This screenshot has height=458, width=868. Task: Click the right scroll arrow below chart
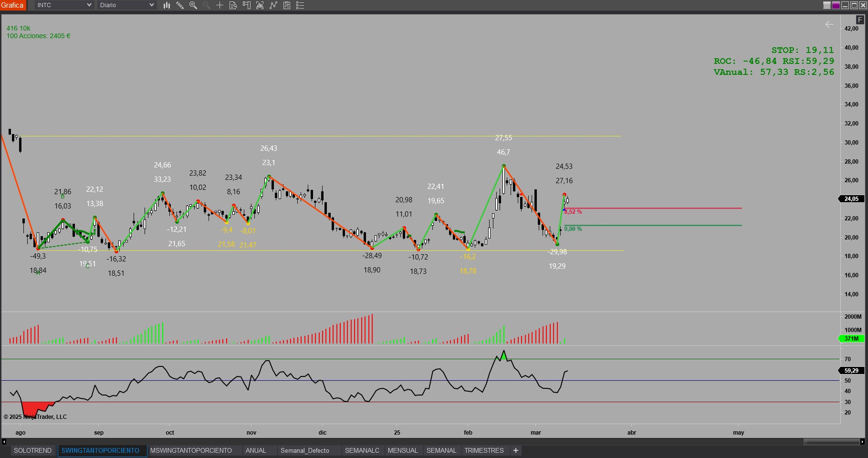pos(863,442)
